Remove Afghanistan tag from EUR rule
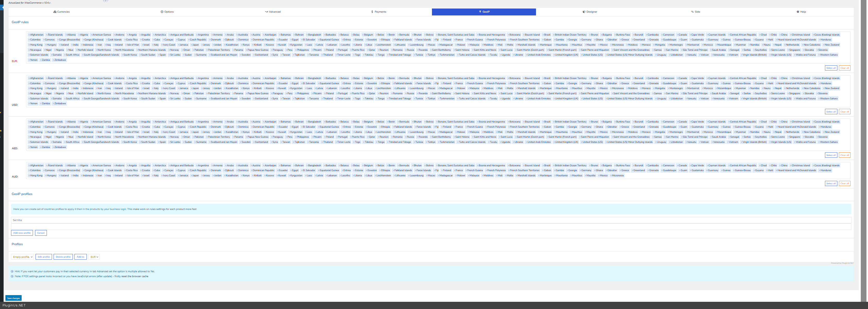The height and width of the screenshot is (309, 868). click(29, 35)
